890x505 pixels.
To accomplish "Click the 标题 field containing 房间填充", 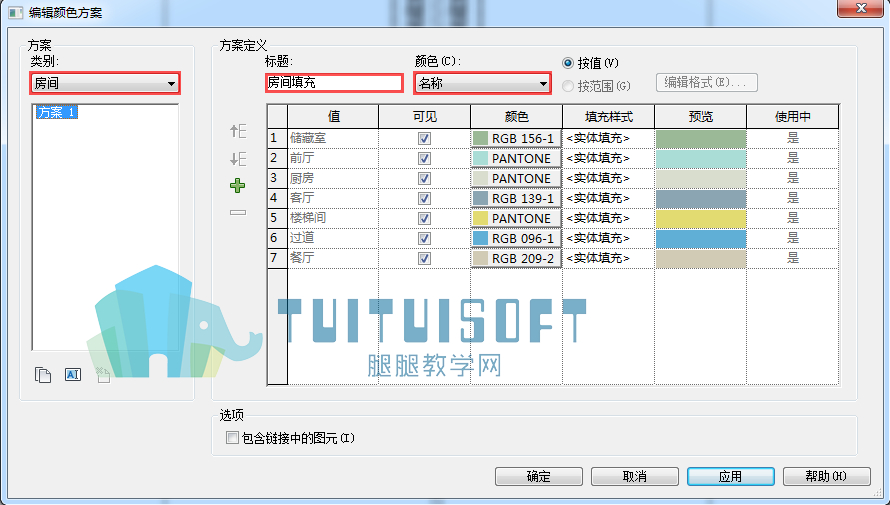I will (x=334, y=83).
